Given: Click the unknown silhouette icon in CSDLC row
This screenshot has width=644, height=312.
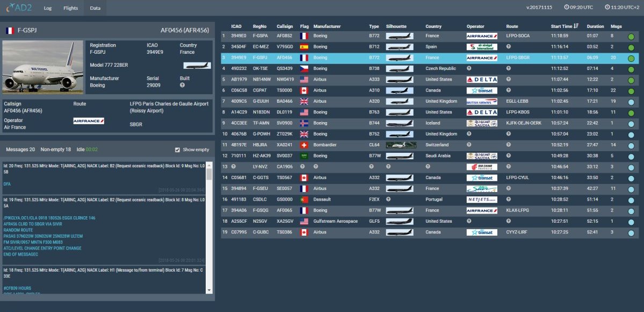Looking at the screenshot, I should (x=388, y=199).
